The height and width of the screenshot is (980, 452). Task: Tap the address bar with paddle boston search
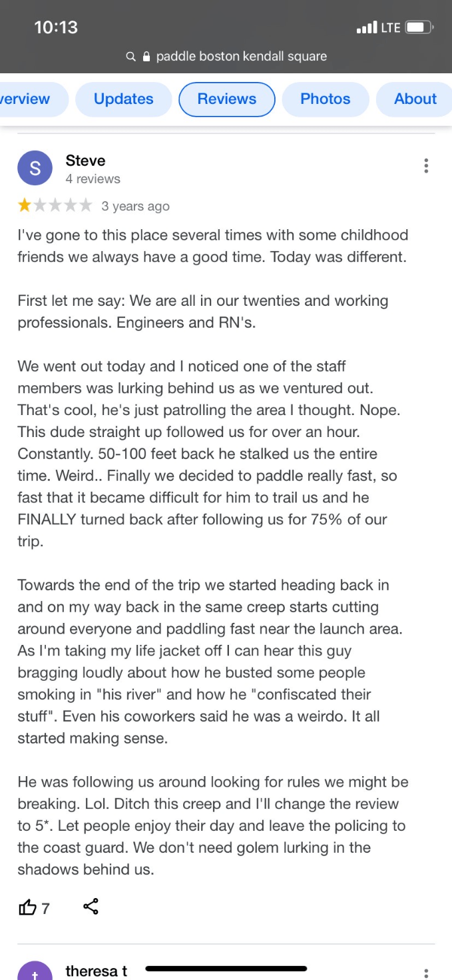tap(226, 57)
